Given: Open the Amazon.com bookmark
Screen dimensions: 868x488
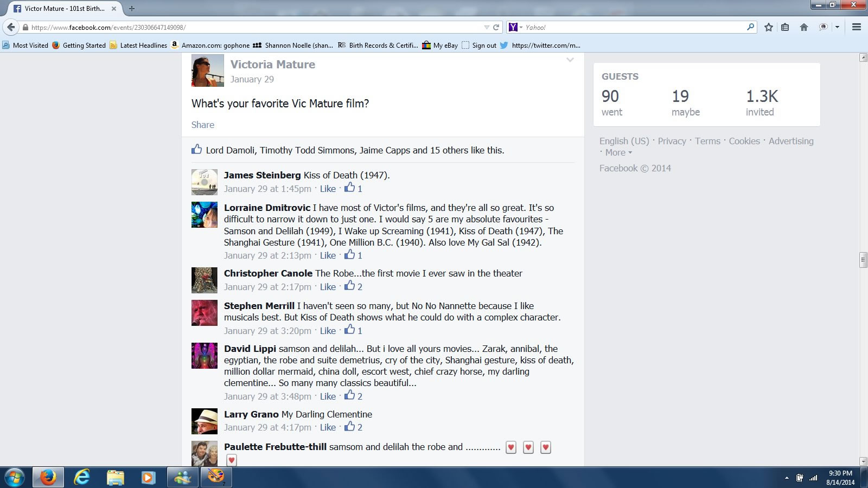Looking at the screenshot, I should 210,45.
